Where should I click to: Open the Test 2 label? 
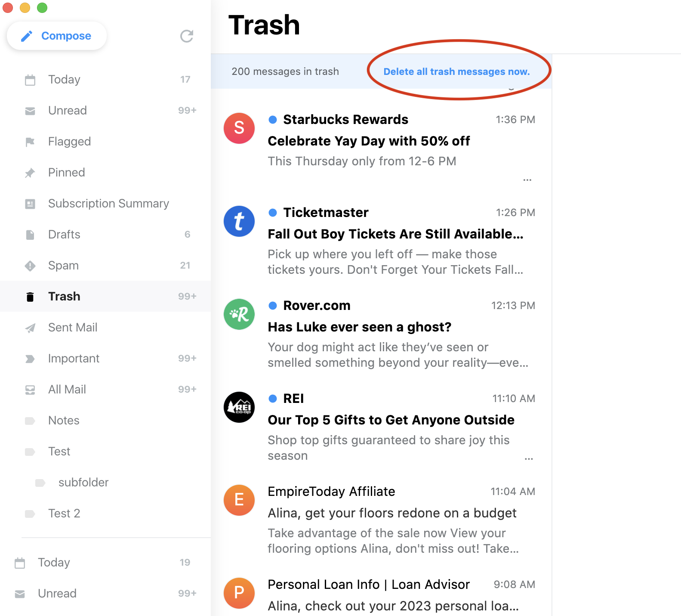[x=64, y=514]
